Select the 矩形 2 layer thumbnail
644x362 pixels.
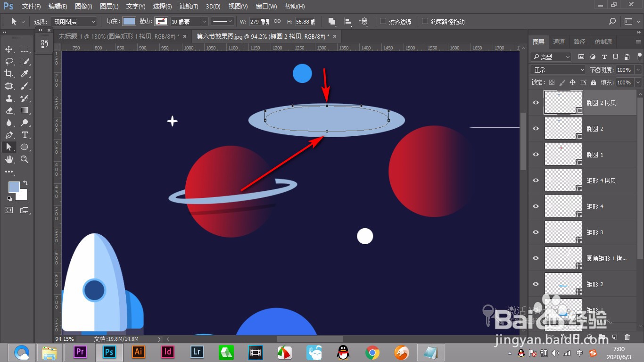pos(563,284)
